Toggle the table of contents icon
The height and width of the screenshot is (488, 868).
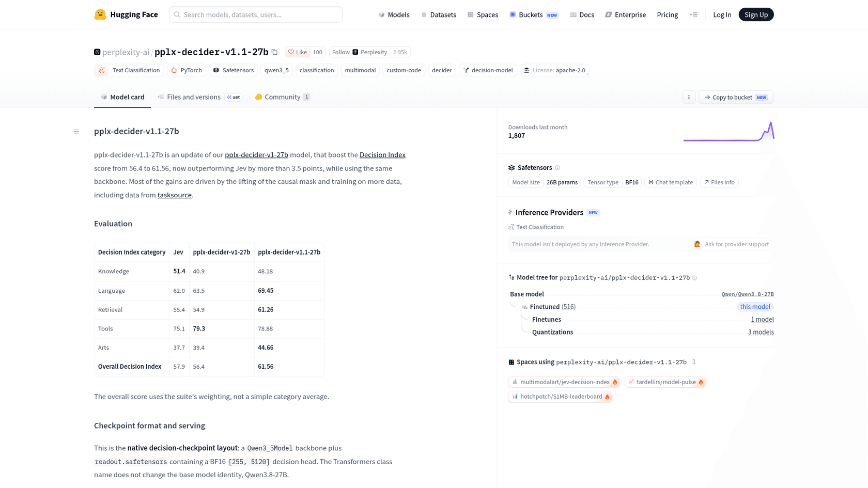click(x=76, y=132)
